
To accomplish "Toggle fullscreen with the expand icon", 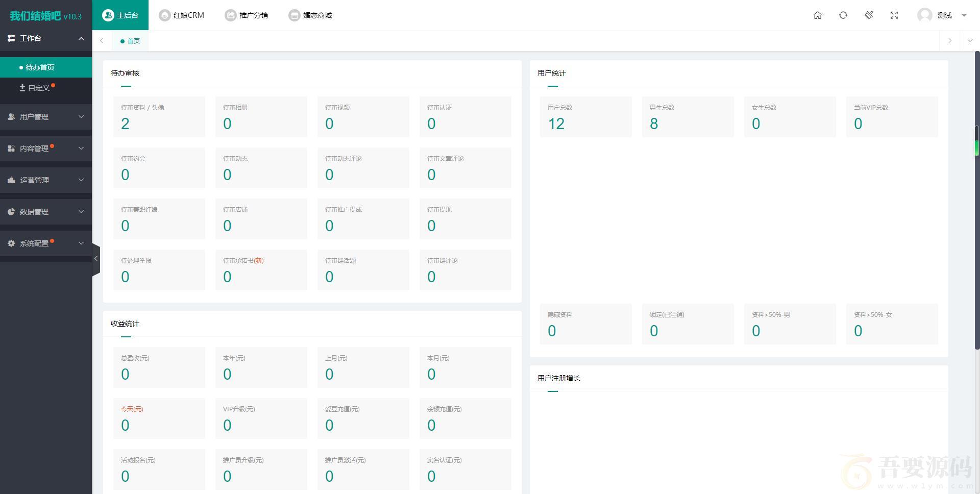I will pyautogui.click(x=894, y=15).
